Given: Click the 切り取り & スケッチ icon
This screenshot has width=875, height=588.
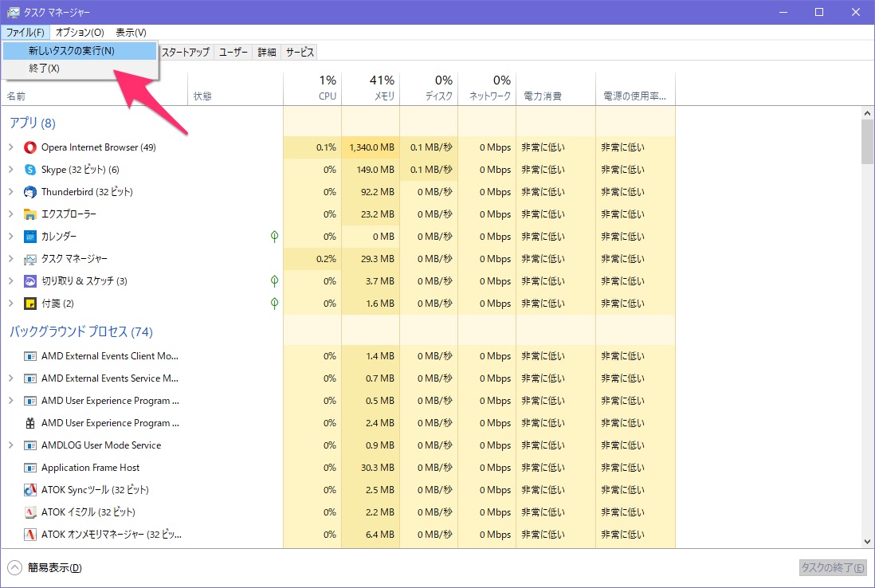Looking at the screenshot, I should 30,281.
